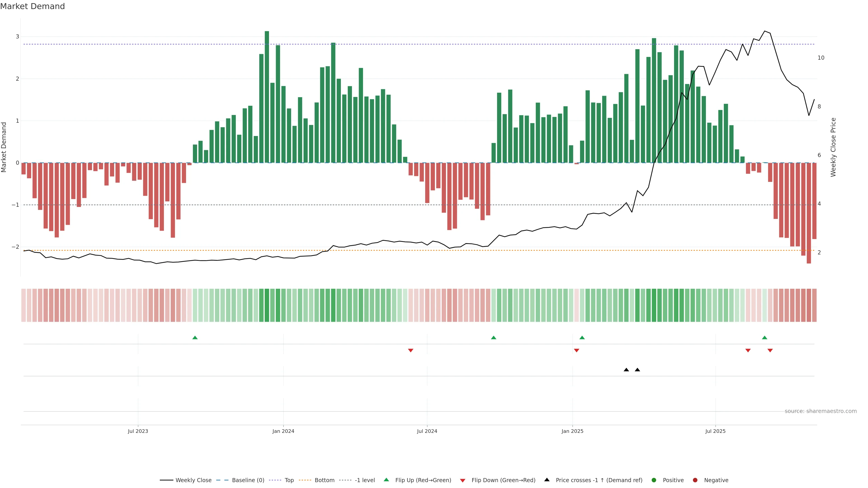
Task: Click black Price crosses -1 legend triangle
Action: coord(547,480)
